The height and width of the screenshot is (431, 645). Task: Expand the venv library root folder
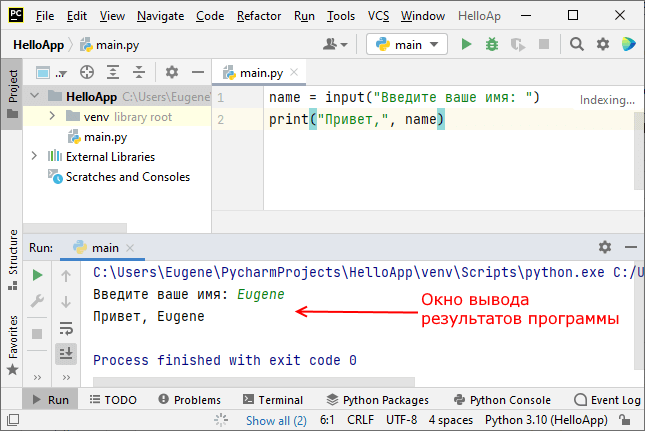pyautogui.click(x=52, y=116)
